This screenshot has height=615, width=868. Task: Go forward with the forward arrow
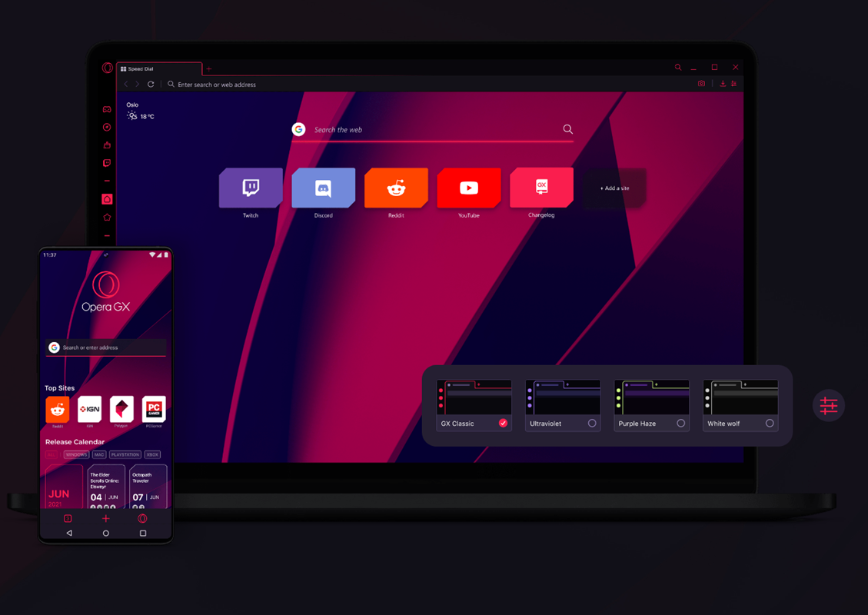[138, 84]
